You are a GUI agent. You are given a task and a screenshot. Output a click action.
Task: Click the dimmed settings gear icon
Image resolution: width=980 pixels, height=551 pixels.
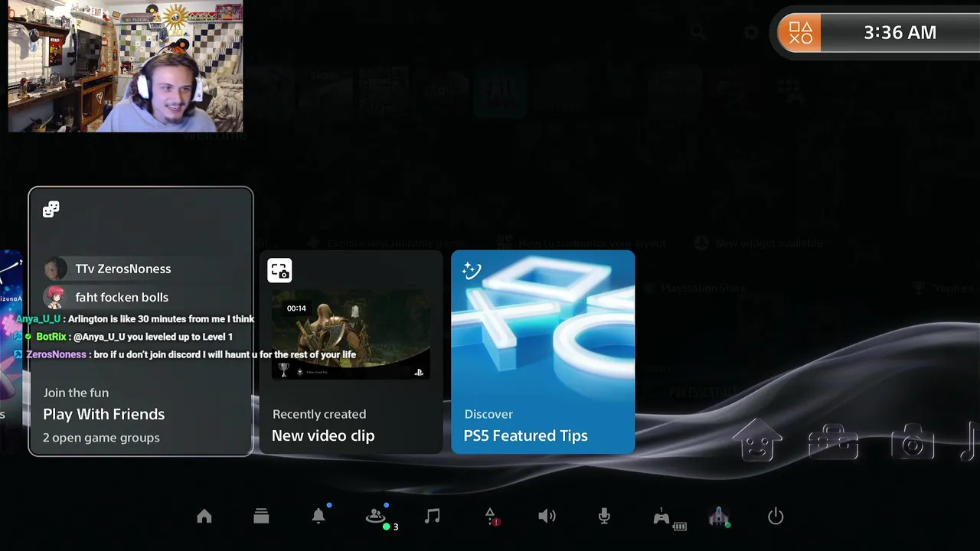point(751,32)
